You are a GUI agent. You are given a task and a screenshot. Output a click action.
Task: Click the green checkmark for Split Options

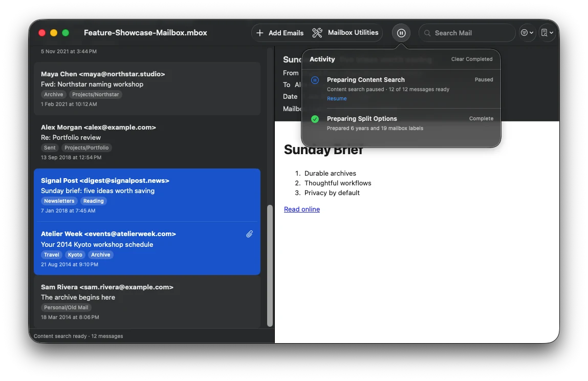pyautogui.click(x=315, y=119)
